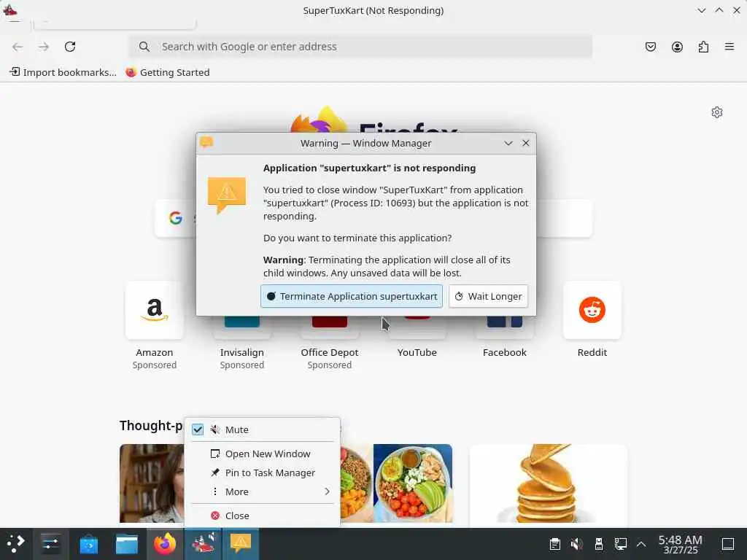Viewport: 747px width, 560px height.
Task: Open the Reddit shortcut tile
Action: (592, 310)
